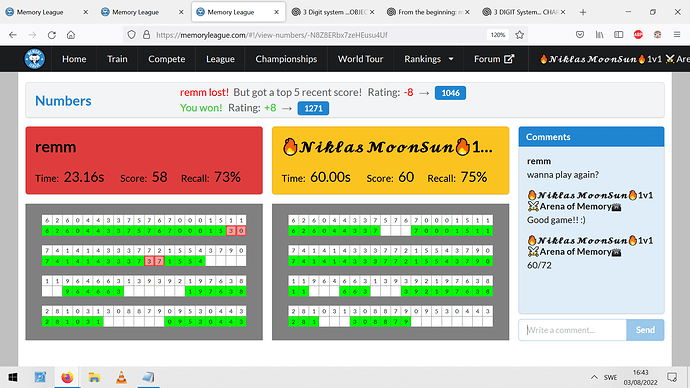
Task: Click the taskbar clock showing 16:43
Action: [640, 377]
